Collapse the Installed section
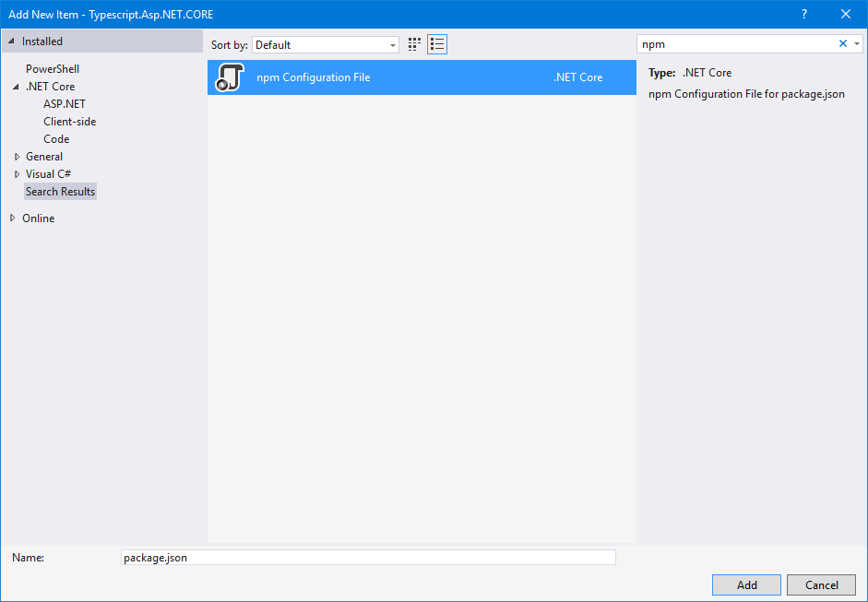Image resolution: width=868 pixels, height=602 pixels. [x=11, y=41]
